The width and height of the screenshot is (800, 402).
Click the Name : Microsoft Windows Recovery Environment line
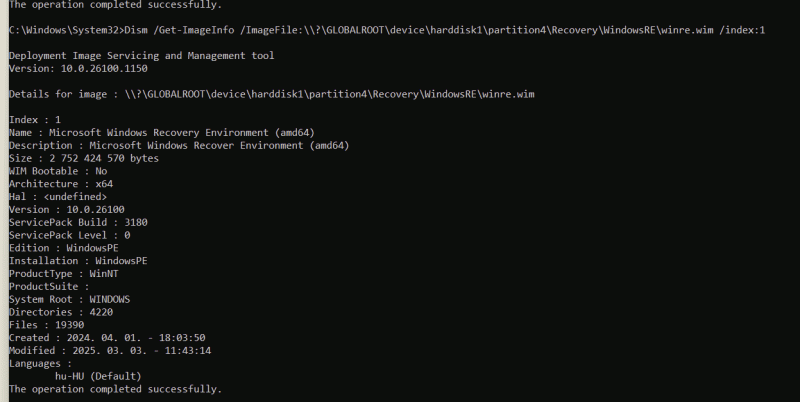[x=162, y=133]
